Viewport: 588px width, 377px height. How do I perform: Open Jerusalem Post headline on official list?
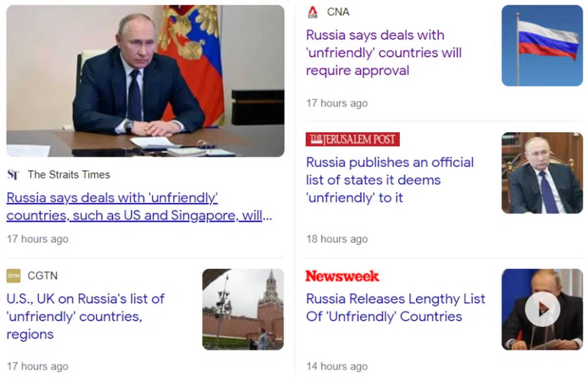pyautogui.click(x=390, y=180)
